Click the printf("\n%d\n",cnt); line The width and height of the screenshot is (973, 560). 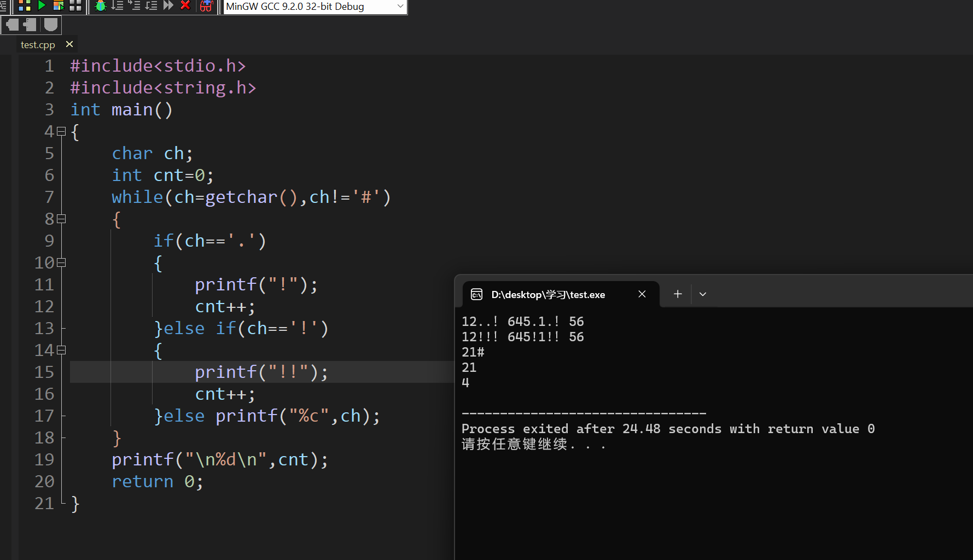pos(220,459)
